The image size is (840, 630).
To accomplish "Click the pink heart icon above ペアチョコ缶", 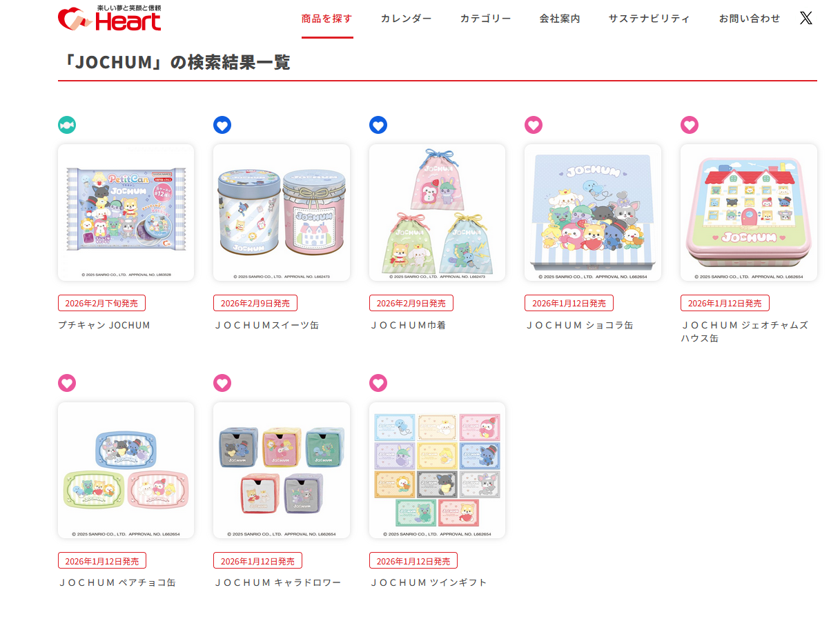I will tap(67, 383).
